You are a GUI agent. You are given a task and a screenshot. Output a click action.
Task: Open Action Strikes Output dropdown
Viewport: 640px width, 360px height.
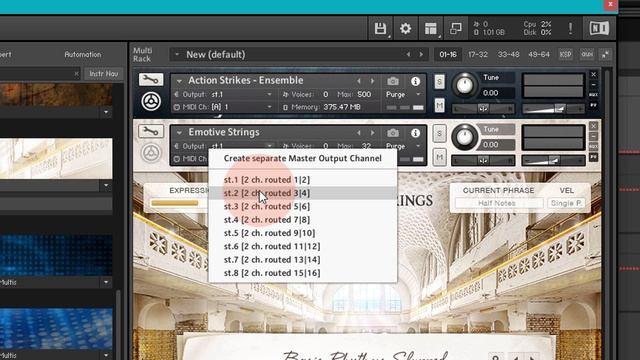click(x=241, y=94)
